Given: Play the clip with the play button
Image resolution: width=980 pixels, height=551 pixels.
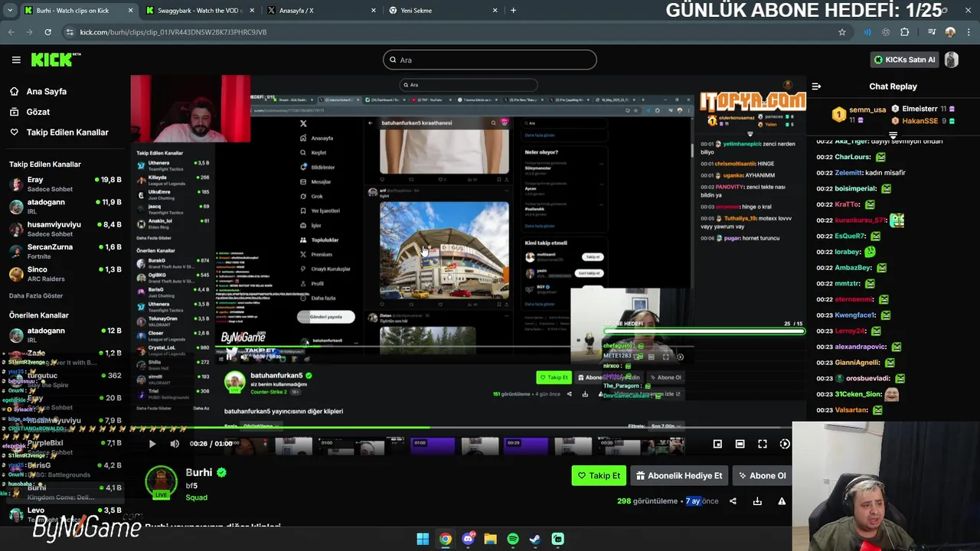Looking at the screenshot, I should pyautogui.click(x=152, y=444).
